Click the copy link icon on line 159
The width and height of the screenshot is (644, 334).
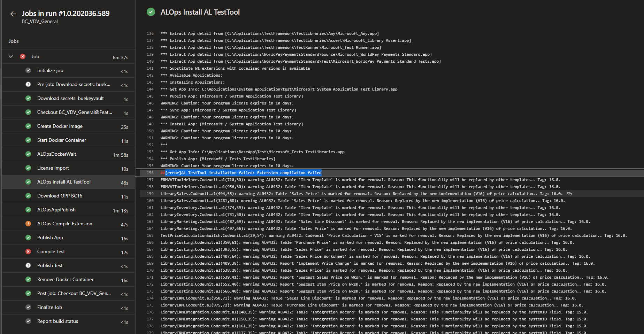coord(569,194)
